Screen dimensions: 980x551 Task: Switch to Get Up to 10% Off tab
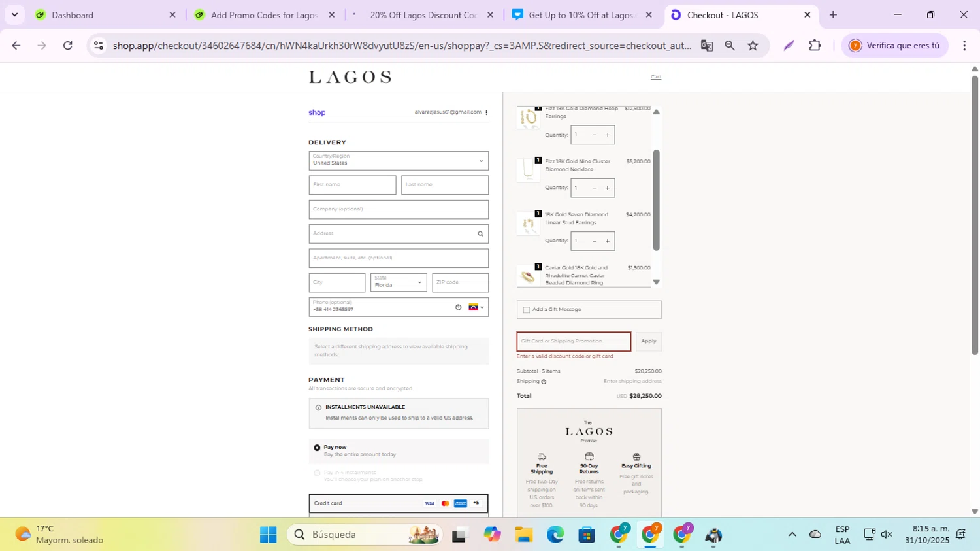pos(582,15)
